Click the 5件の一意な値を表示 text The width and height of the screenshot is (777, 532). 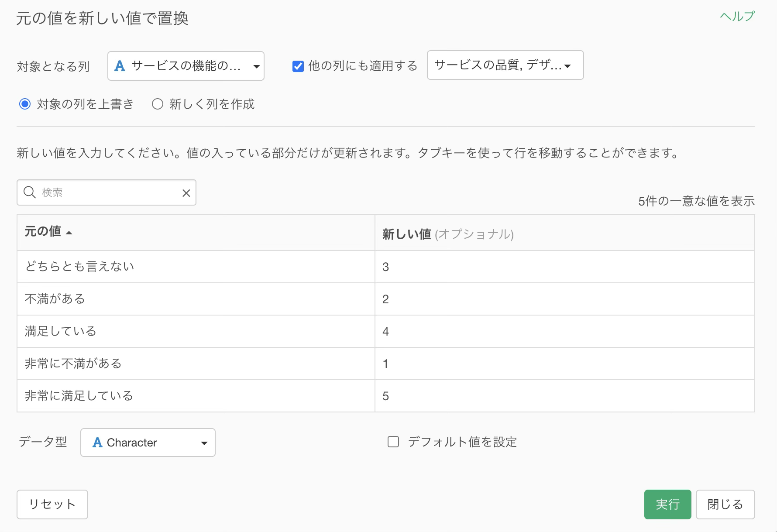tap(696, 201)
